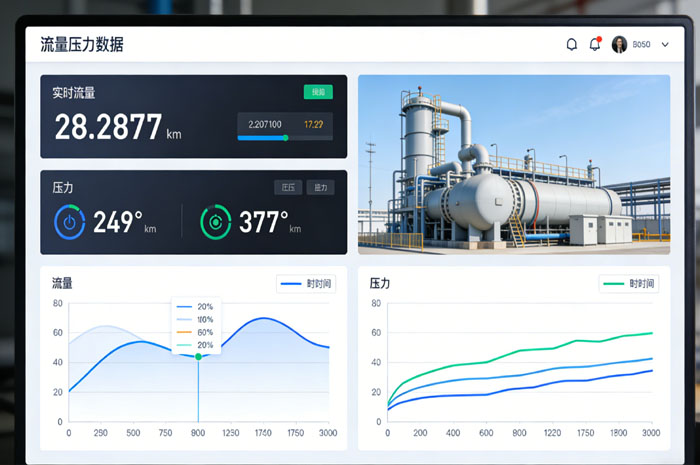Click the page title in header

tap(82, 44)
